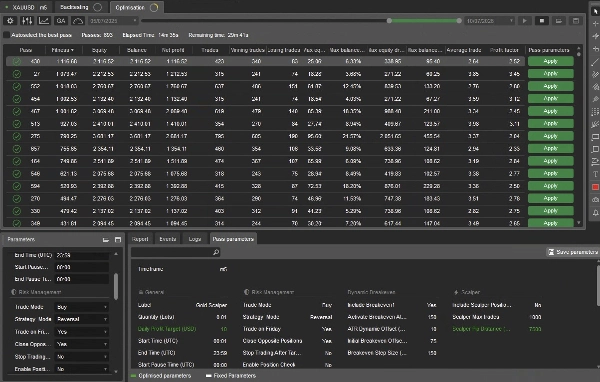Select the cursor pointer tool in right sidebar

(595, 11)
